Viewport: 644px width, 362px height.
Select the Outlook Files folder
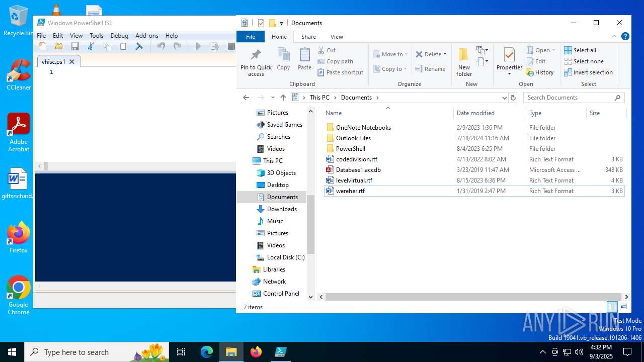click(353, 138)
